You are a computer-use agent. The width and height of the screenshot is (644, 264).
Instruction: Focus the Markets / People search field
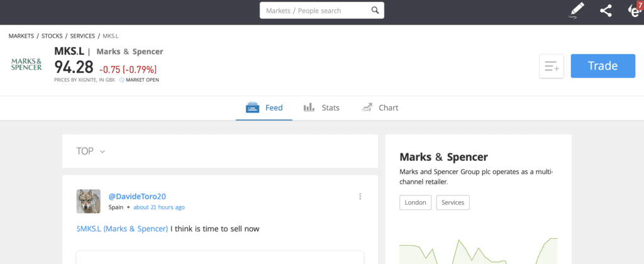pyautogui.click(x=322, y=11)
